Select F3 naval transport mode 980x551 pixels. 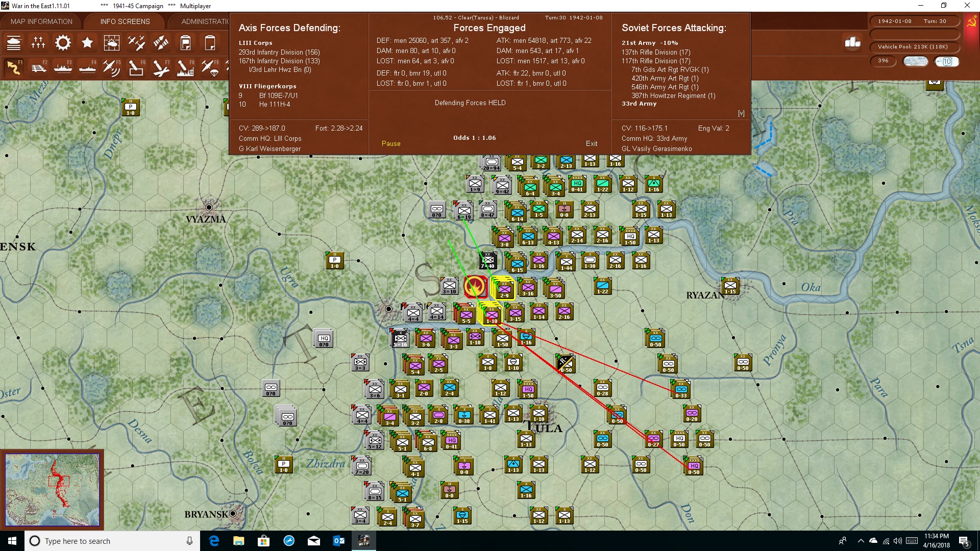click(63, 67)
